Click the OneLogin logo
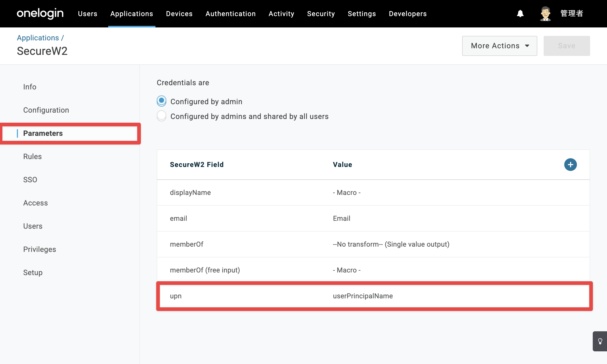Image resolution: width=607 pixels, height=364 pixels. (40, 14)
